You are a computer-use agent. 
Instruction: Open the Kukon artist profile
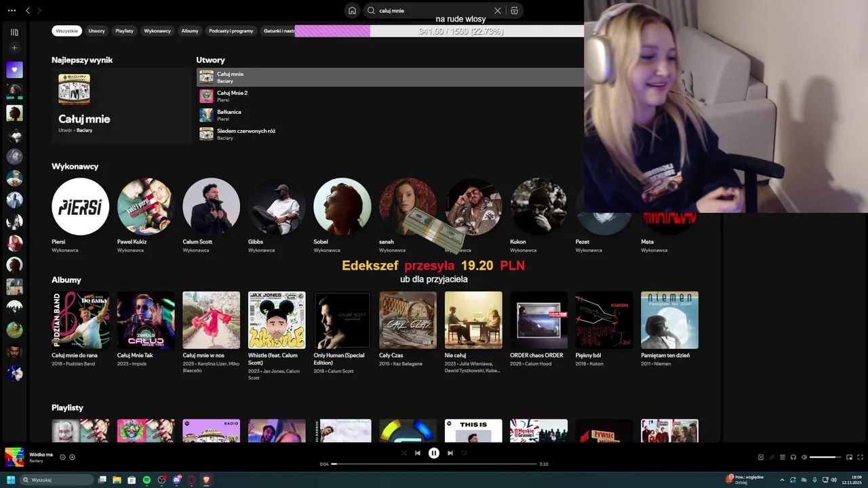pos(538,207)
